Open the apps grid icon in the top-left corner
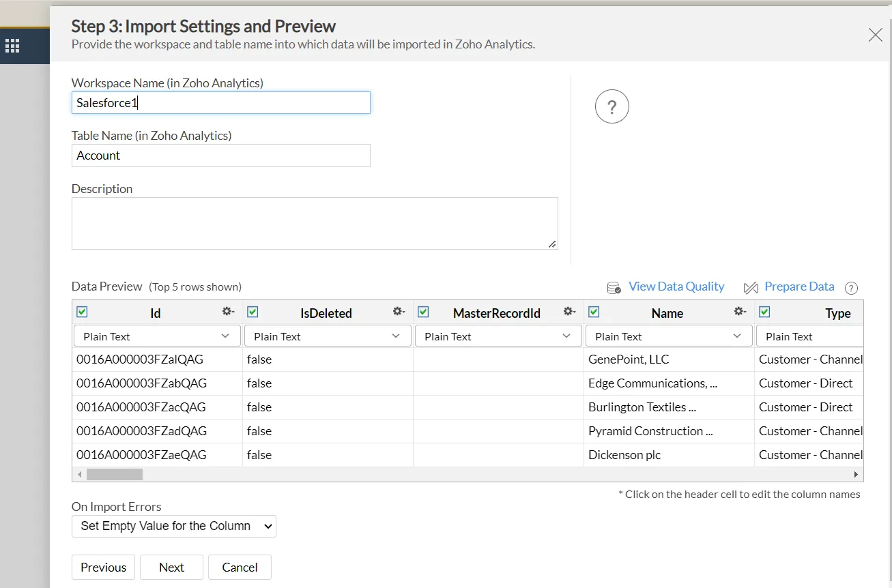This screenshot has height=588, width=892. 12,45
